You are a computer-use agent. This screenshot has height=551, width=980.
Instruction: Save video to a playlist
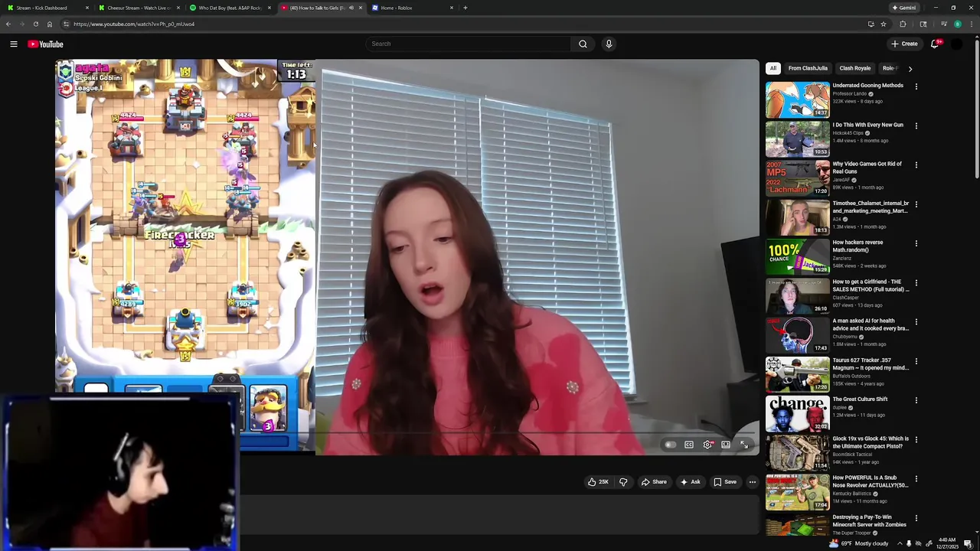[x=725, y=482]
